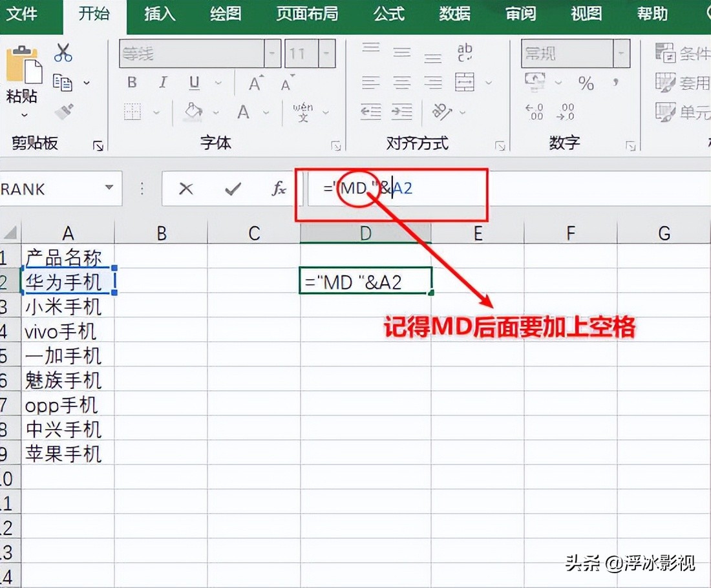Open the Insert Function fx icon

tap(278, 189)
